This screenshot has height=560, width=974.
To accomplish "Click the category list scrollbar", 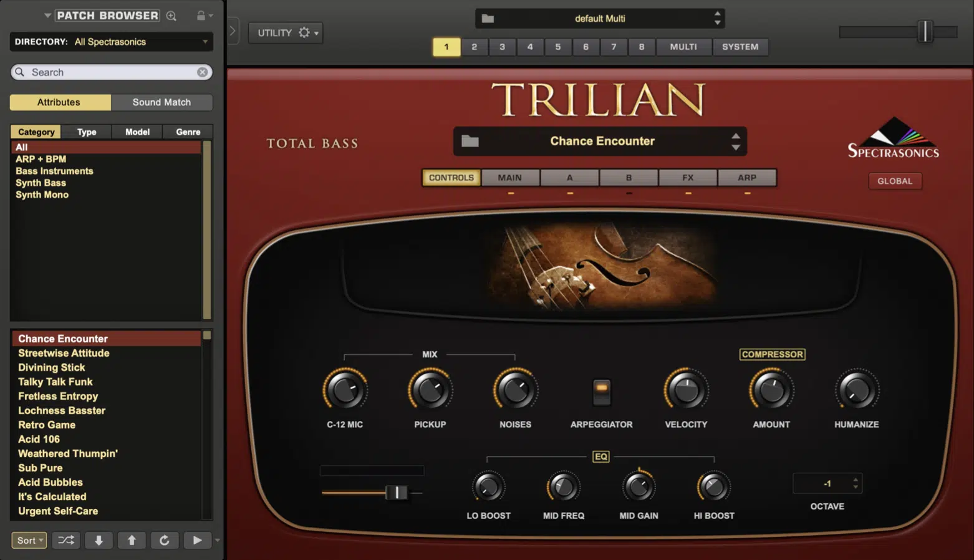I will 207,229.
